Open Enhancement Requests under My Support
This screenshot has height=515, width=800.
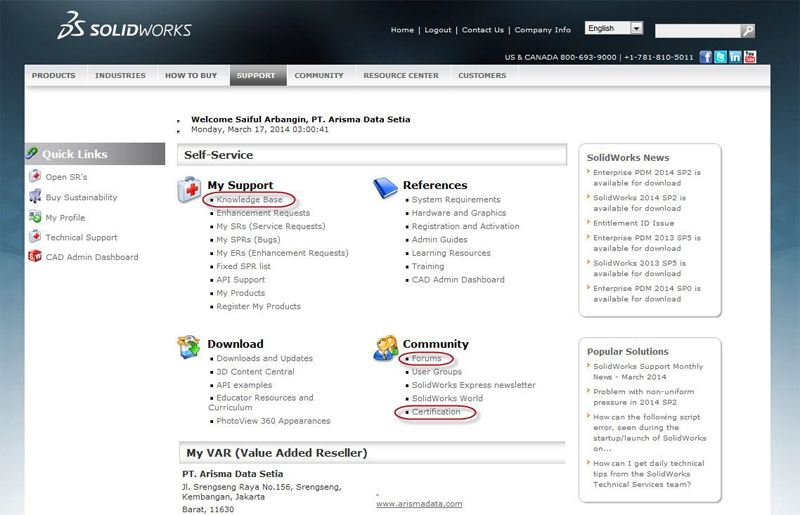(x=263, y=213)
